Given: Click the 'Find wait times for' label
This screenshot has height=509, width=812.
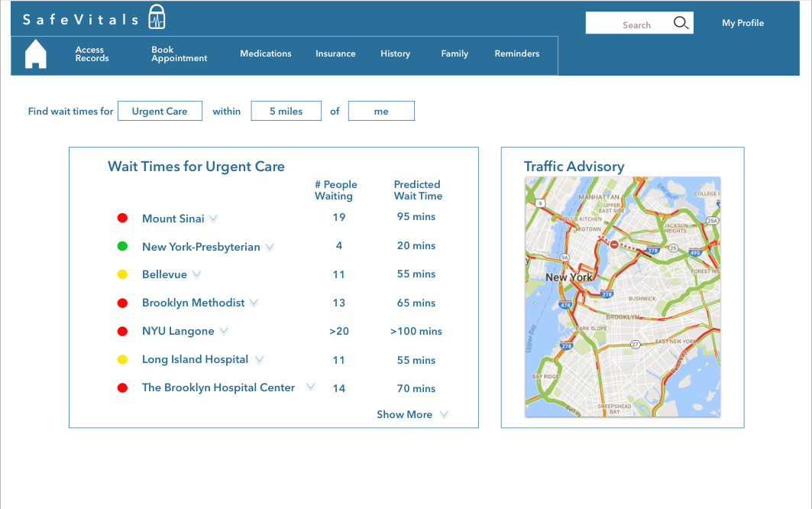Looking at the screenshot, I should click(70, 111).
